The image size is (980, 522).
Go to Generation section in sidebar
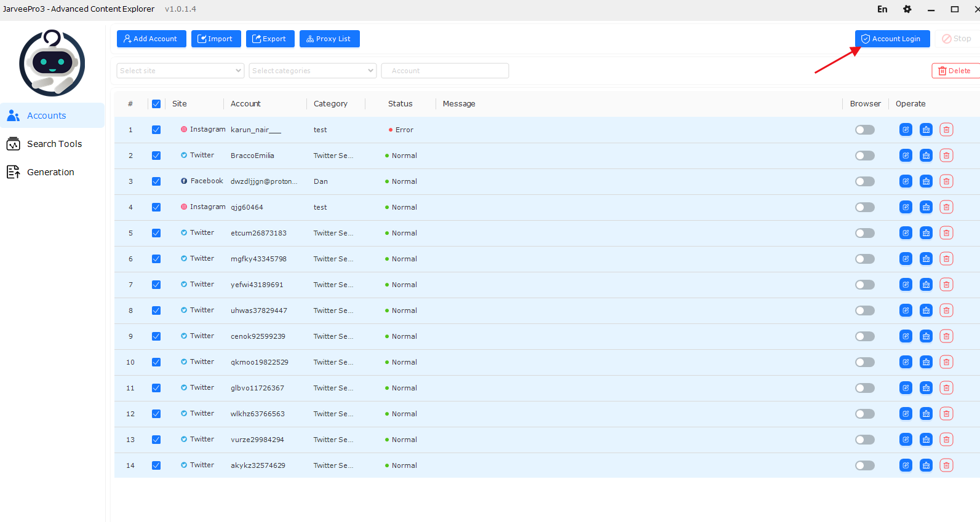[x=50, y=172]
